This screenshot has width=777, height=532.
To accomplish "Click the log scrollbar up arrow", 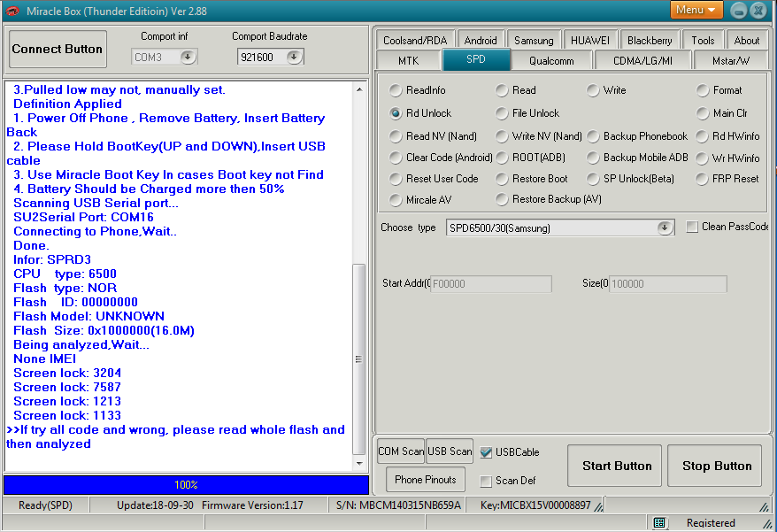I will [x=359, y=89].
